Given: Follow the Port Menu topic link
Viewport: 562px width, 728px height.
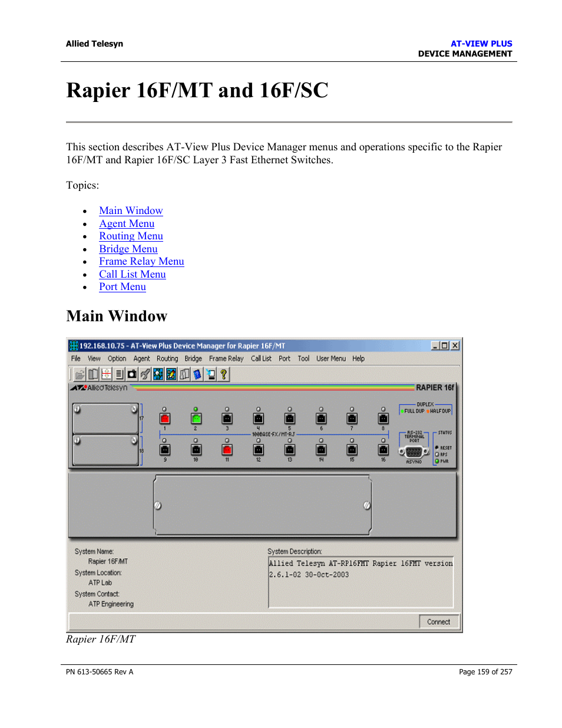Looking at the screenshot, I should coord(123,286).
